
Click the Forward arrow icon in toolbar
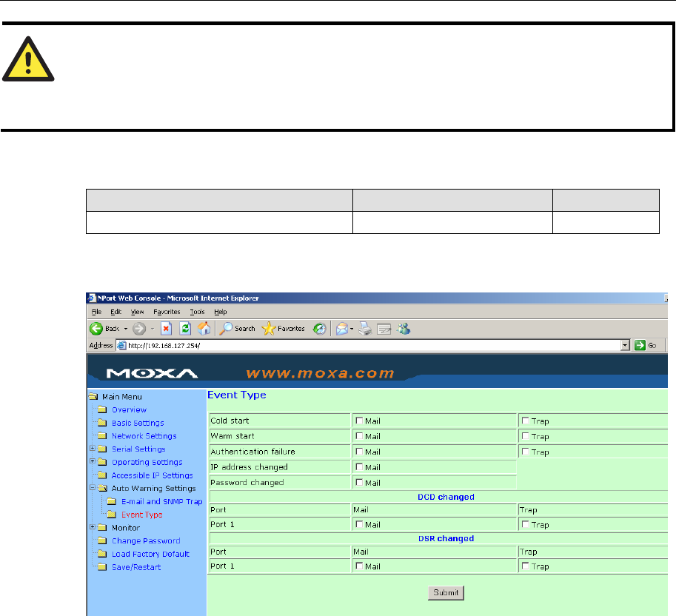138,329
